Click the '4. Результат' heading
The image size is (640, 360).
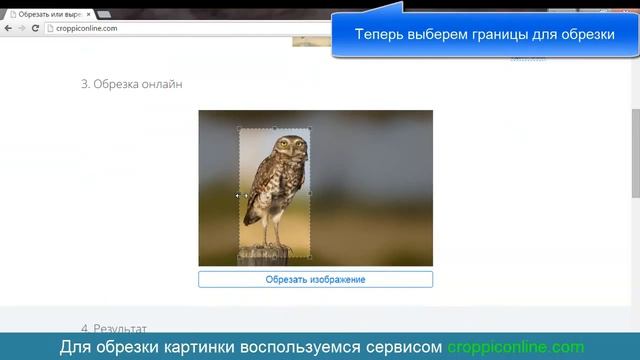pyautogui.click(x=114, y=328)
